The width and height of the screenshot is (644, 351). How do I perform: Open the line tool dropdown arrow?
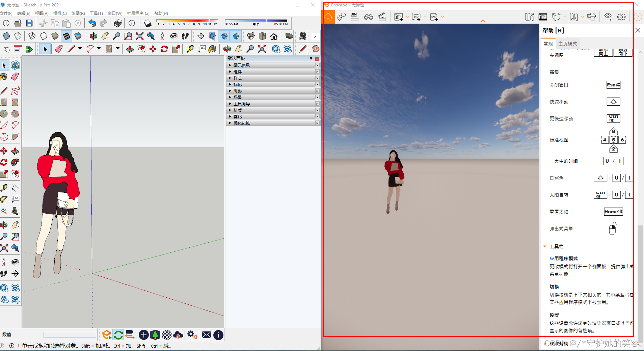80,48
